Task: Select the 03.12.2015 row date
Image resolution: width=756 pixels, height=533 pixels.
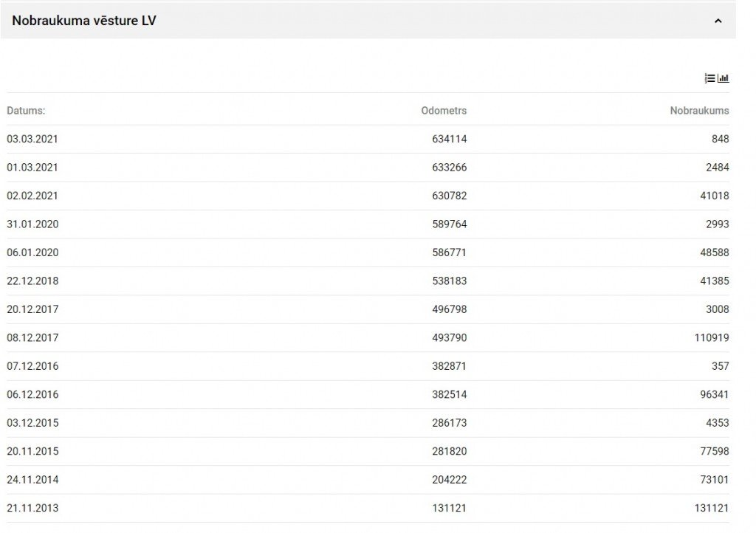Action: point(32,423)
